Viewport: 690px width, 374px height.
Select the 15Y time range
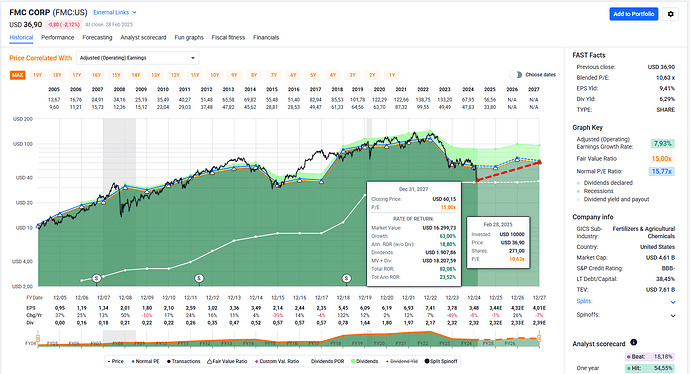pos(116,75)
